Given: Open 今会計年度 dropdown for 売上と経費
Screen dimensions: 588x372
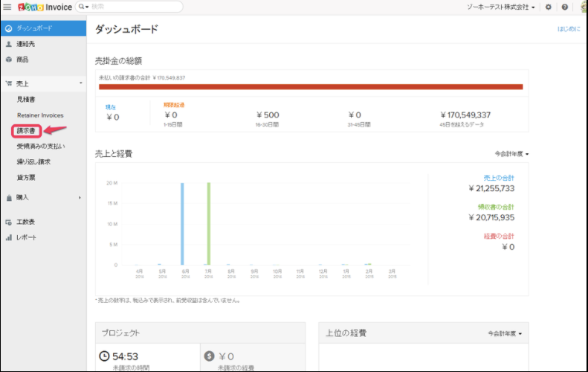Looking at the screenshot, I should 511,154.
